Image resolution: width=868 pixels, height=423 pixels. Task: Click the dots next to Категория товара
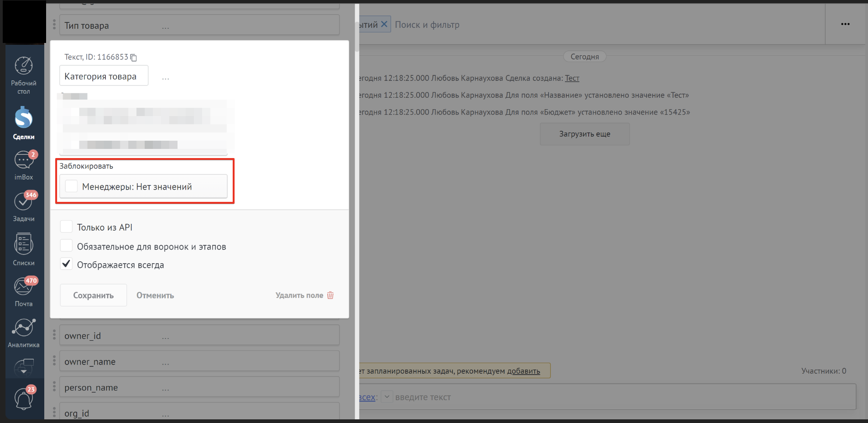point(165,79)
